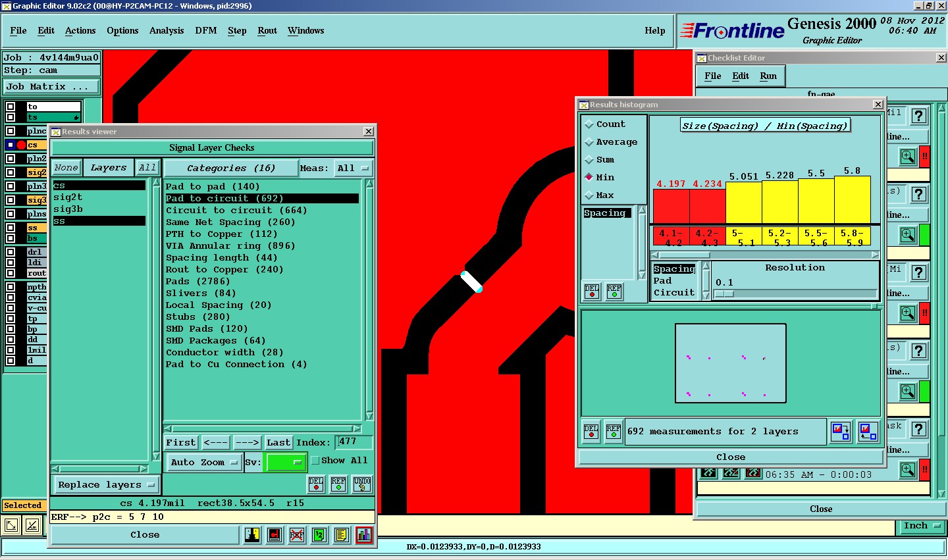Click the diagonal arrow zoom icon below Selected
This screenshot has width=948, height=560.
coord(11,525)
